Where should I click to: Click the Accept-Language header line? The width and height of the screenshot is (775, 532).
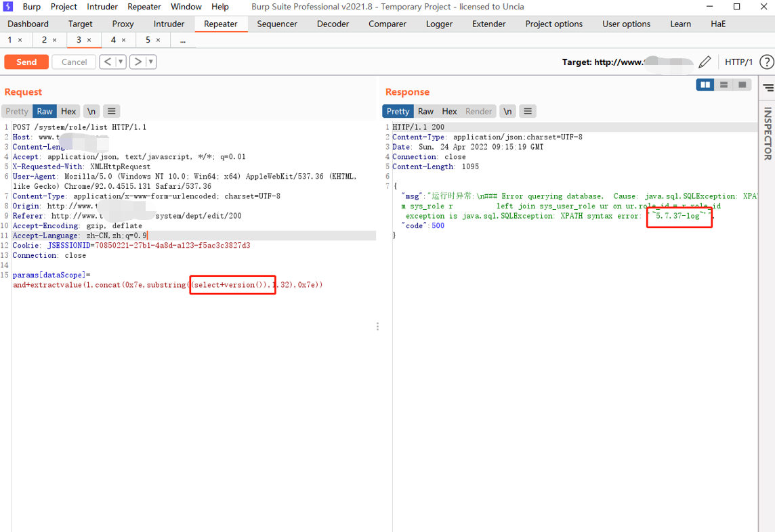193,236
